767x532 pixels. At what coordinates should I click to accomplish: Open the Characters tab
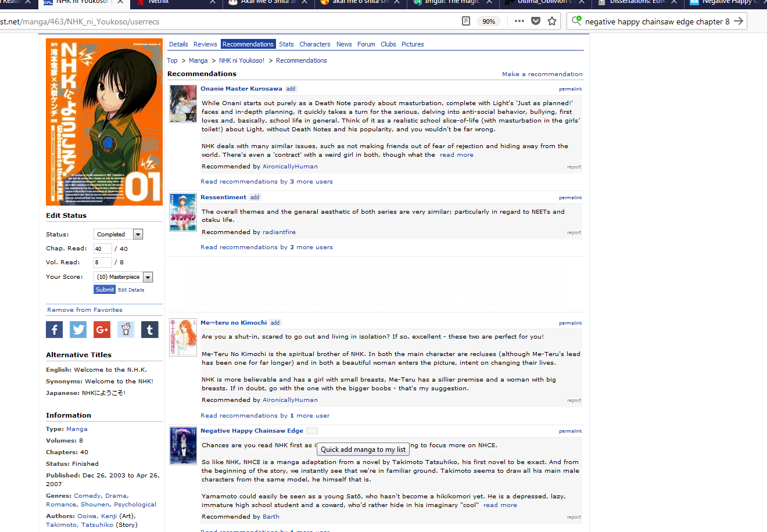pyautogui.click(x=314, y=44)
